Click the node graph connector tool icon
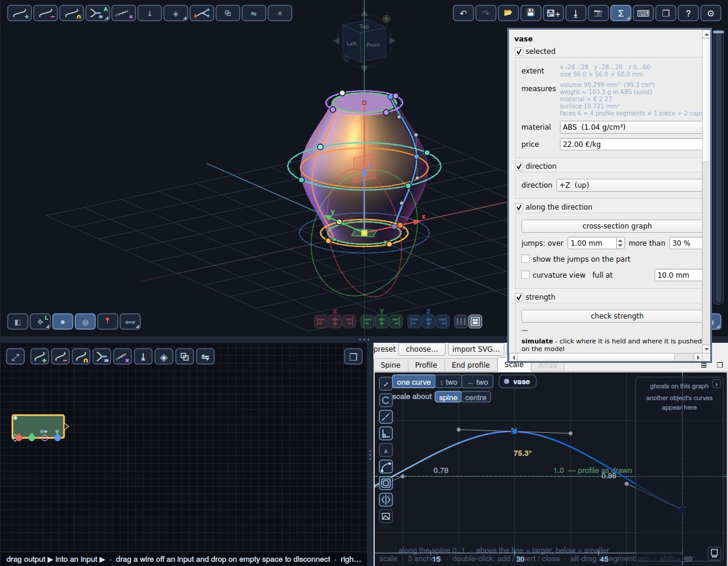 pos(201,12)
